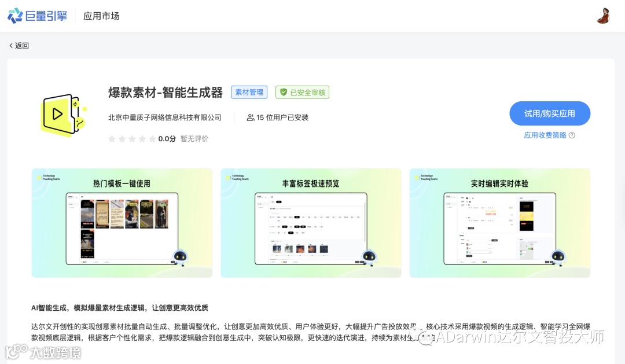Go back with the 返回 link
The width and height of the screenshot is (625, 364).
point(19,46)
